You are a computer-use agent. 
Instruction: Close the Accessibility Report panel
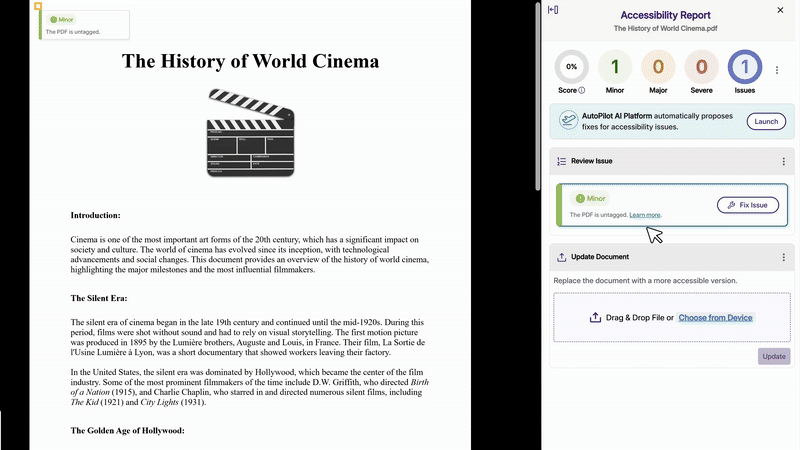[781, 10]
